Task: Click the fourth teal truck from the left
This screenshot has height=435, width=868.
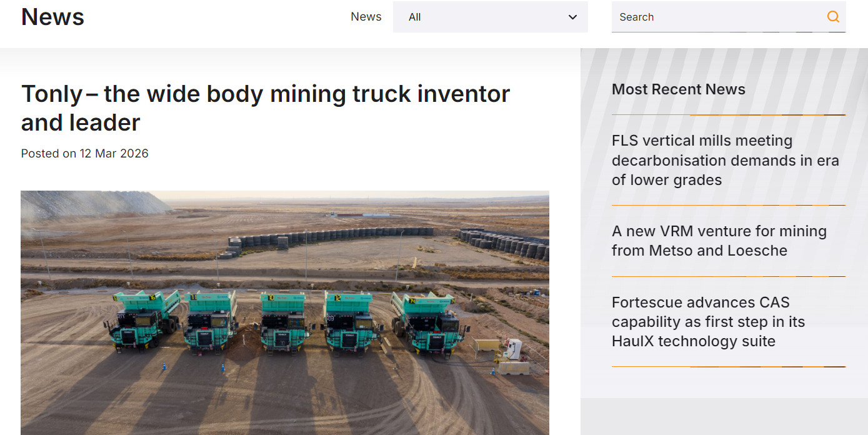Action: (x=350, y=322)
